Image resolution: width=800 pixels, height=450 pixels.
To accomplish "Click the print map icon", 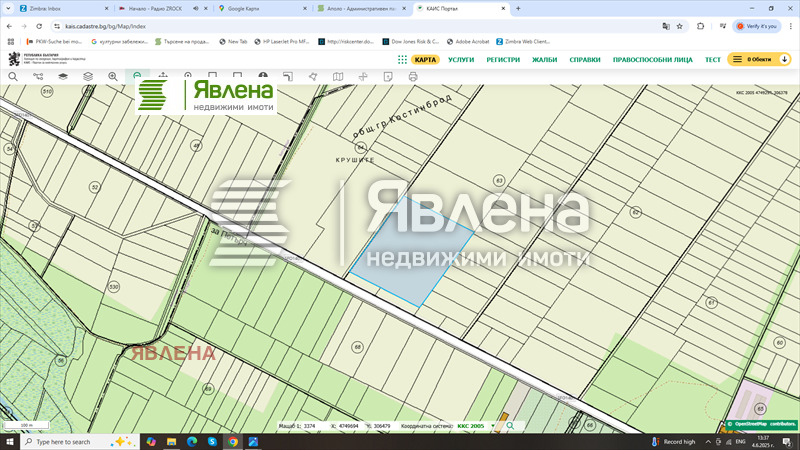I will tap(412, 76).
